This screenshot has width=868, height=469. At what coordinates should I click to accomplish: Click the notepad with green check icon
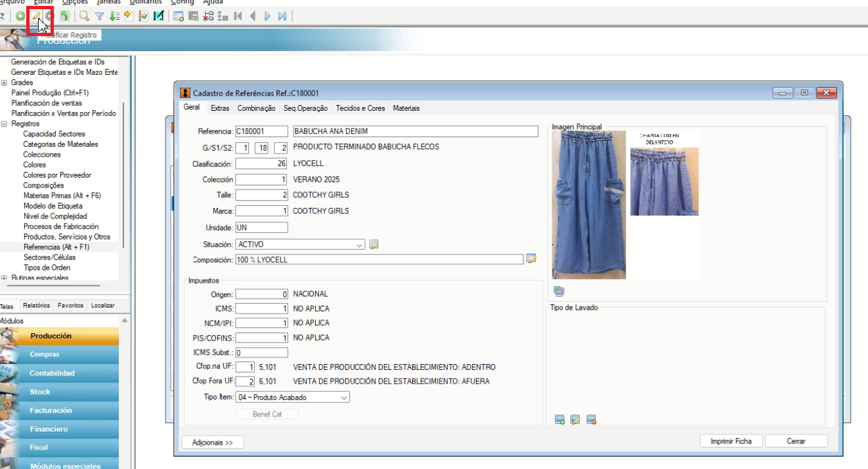coord(143,16)
